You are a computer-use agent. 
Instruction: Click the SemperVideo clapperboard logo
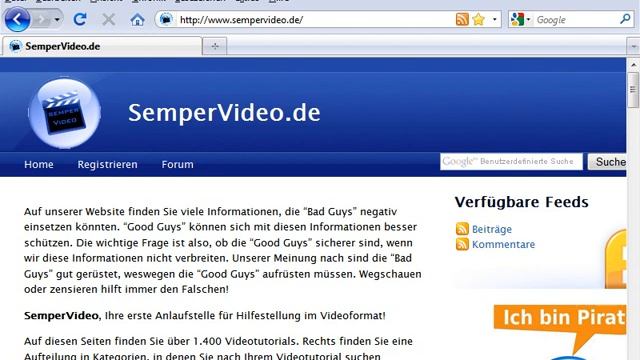[64, 113]
